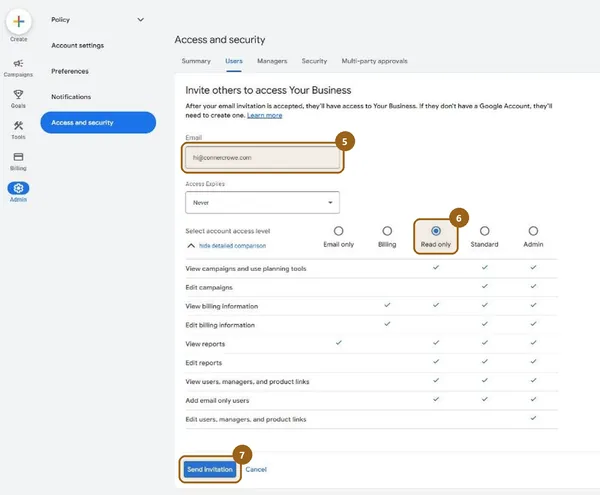Open Billing card icon
Screen dimensions: 600x495
click(18, 157)
